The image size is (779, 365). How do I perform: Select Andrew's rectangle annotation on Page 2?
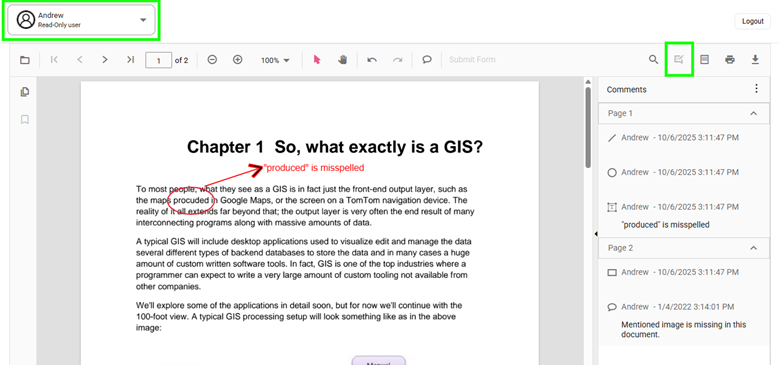pos(685,273)
